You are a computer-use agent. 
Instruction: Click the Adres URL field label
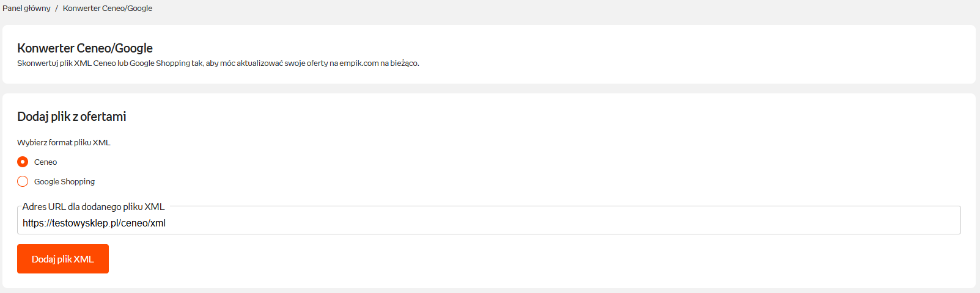[x=93, y=207]
